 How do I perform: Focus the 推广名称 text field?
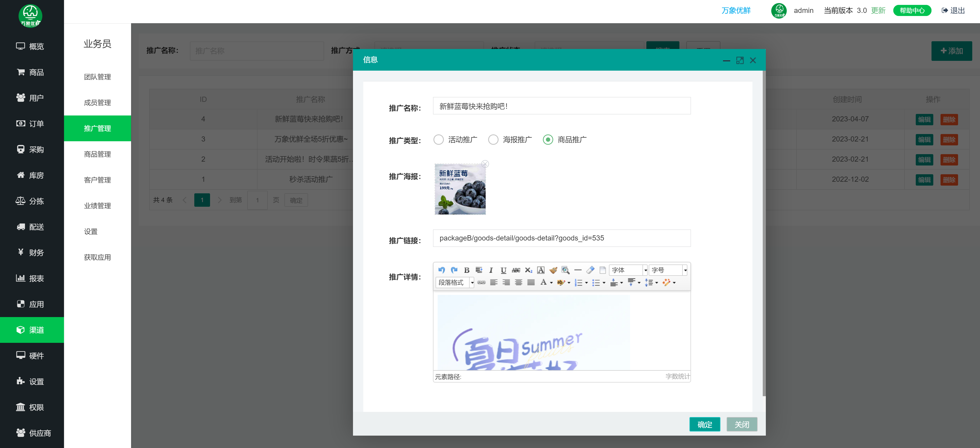561,106
